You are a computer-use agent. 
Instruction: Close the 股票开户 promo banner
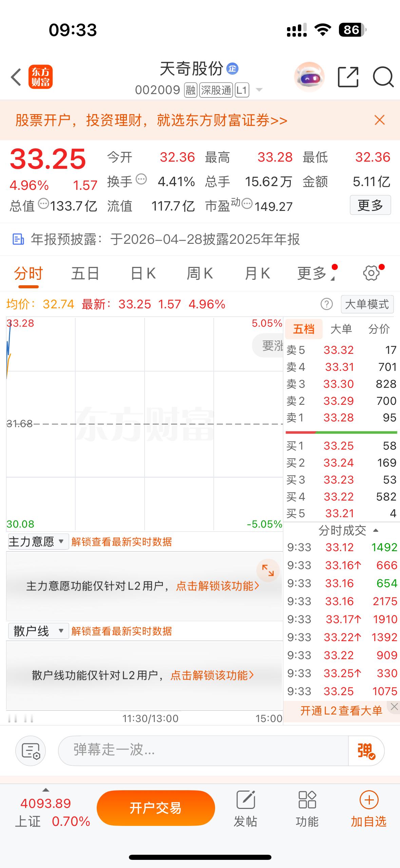[379, 120]
